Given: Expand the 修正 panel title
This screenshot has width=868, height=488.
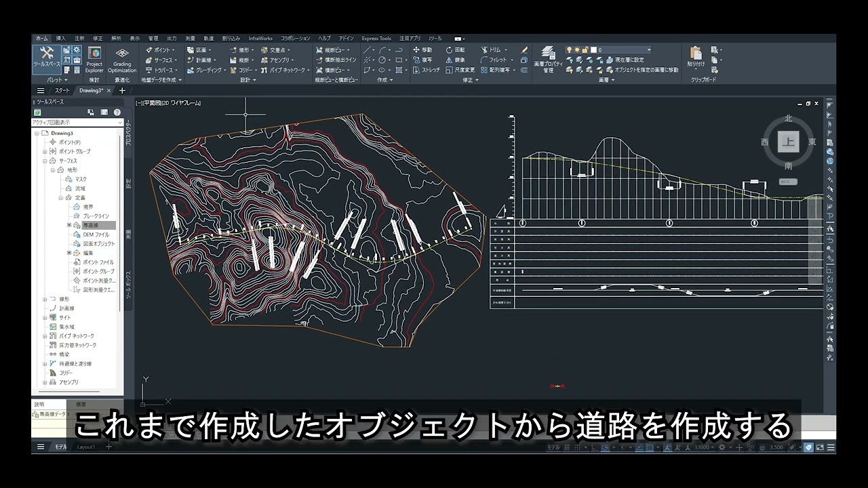Looking at the screenshot, I should coord(471,80).
